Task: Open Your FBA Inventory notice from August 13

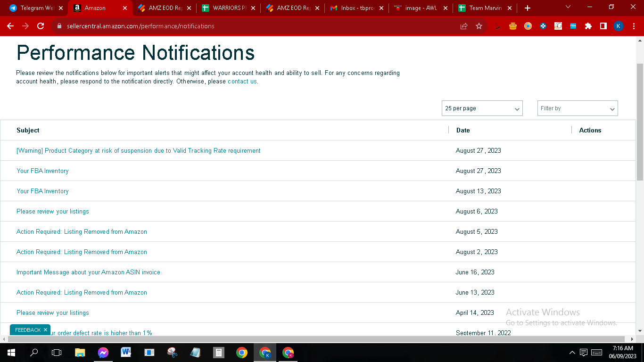Action: [42, 191]
